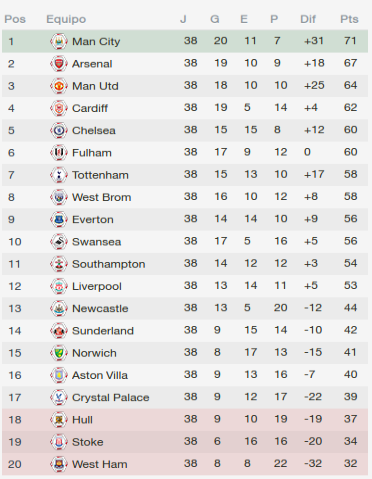Click the Chelsea club badge
Viewport: 372px width, 479px height.
(x=59, y=130)
